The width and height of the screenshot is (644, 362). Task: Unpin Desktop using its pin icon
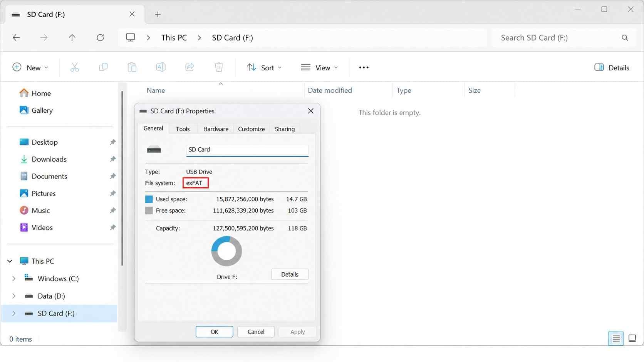click(x=112, y=142)
